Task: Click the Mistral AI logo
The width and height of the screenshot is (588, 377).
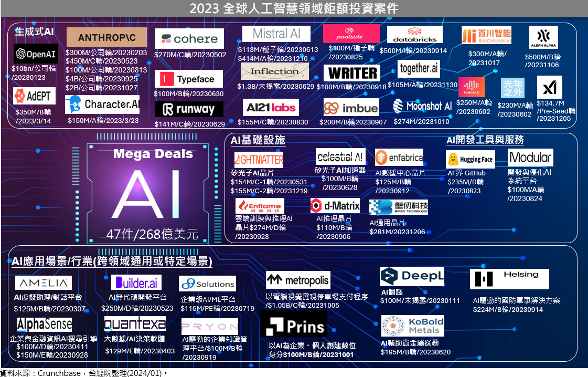Action: click(276, 34)
